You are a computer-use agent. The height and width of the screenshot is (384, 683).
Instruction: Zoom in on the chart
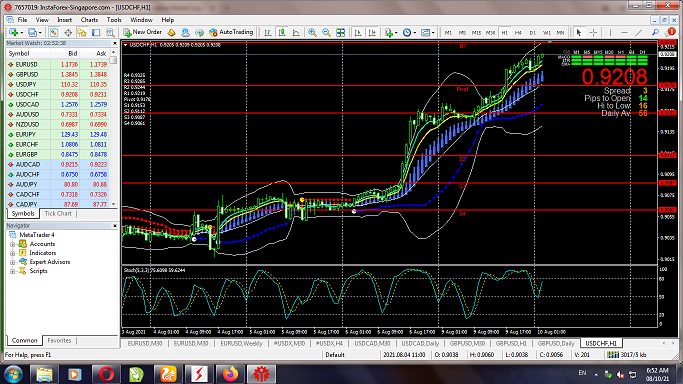tap(312, 32)
